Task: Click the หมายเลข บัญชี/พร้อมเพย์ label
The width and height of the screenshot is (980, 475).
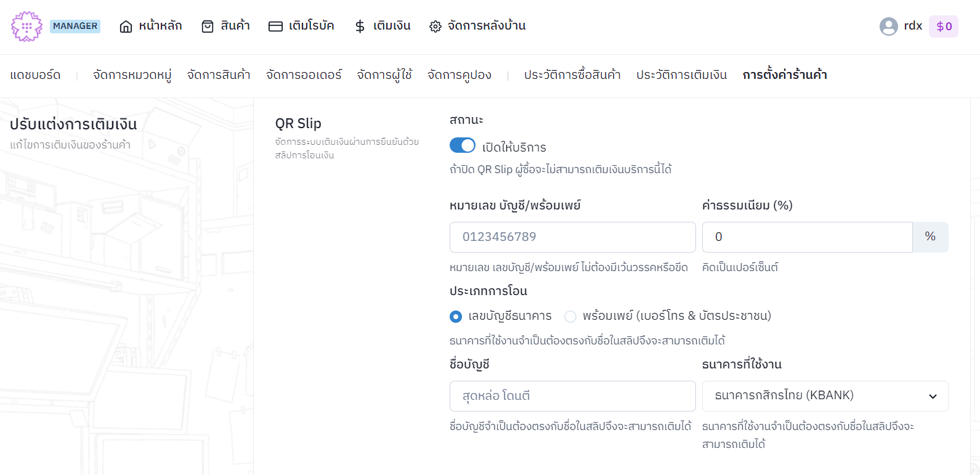Action: click(x=515, y=206)
